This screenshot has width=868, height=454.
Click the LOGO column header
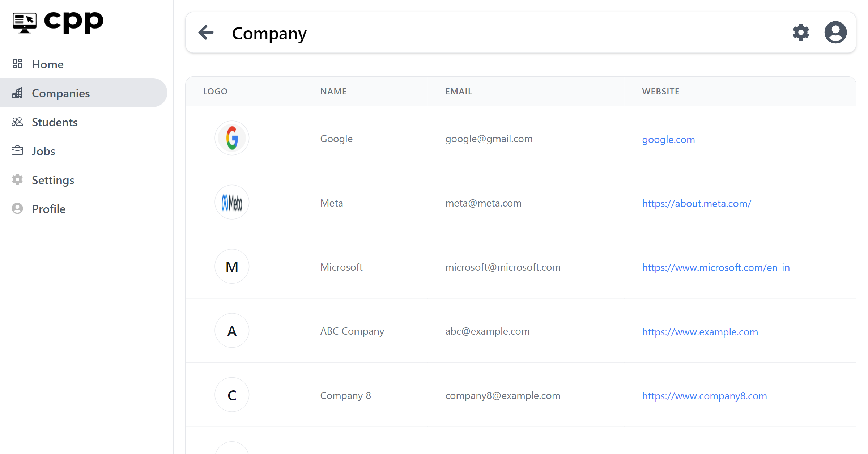tap(215, 92)
